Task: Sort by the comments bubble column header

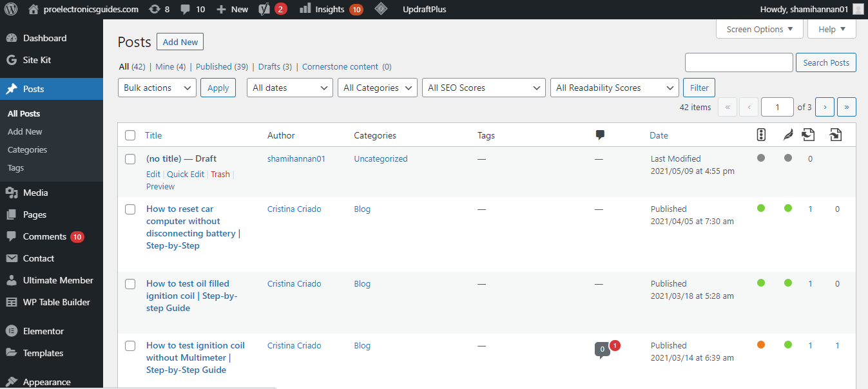Action: coord(600,135)
